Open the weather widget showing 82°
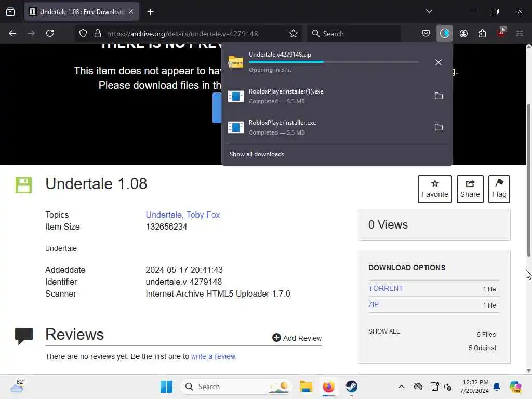Screen dimensions: 532x399 (17, 387)
